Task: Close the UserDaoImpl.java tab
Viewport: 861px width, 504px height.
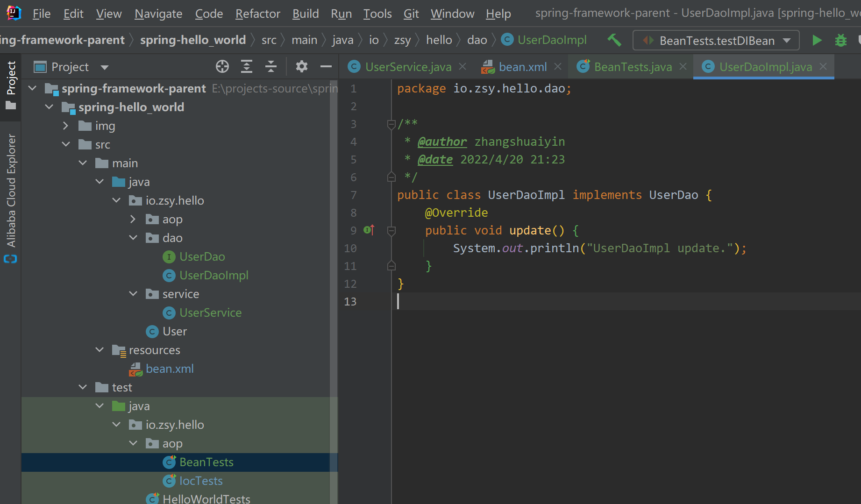Action: 823,67
